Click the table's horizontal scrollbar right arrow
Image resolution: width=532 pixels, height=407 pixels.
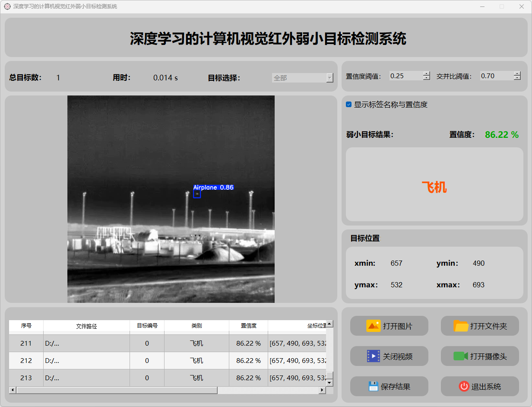[322, 390]
